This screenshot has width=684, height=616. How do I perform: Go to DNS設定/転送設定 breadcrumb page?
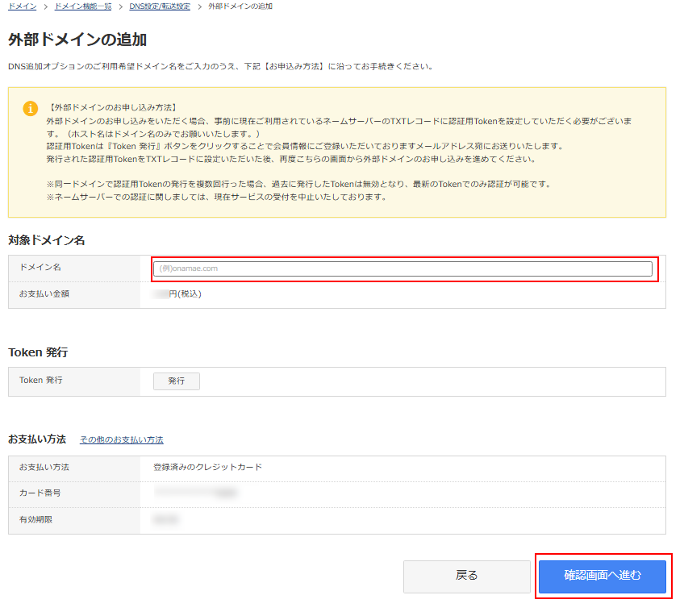[x=160, y=6]
